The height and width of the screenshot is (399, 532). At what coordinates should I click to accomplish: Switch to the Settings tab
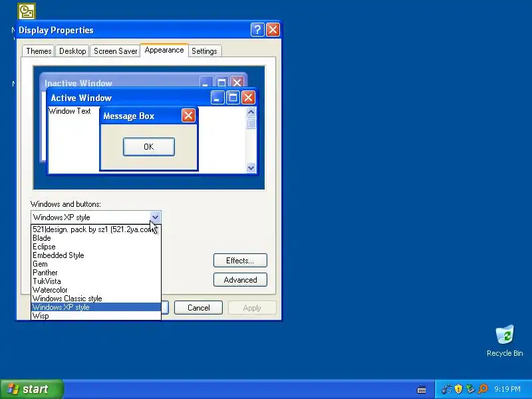[x=204, y=51]
